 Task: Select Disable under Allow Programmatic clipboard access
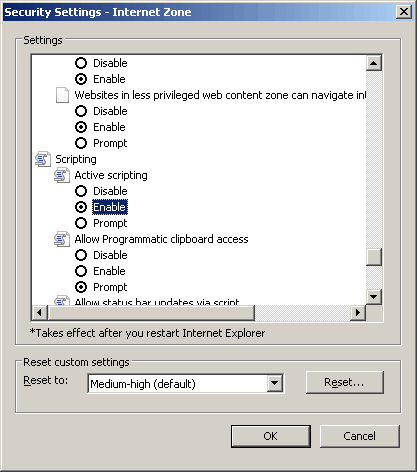pyautogui.click(x=81, y=255)
